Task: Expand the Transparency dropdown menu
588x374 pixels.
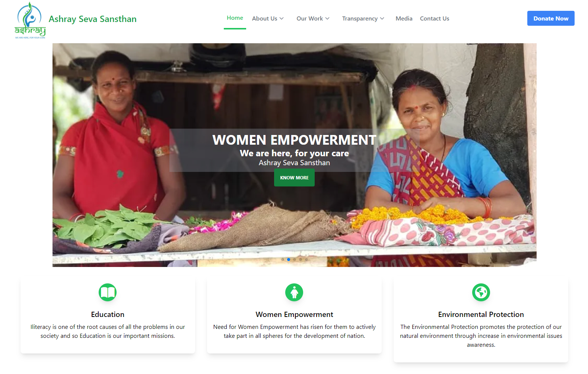Action: (x=363, y=19)
